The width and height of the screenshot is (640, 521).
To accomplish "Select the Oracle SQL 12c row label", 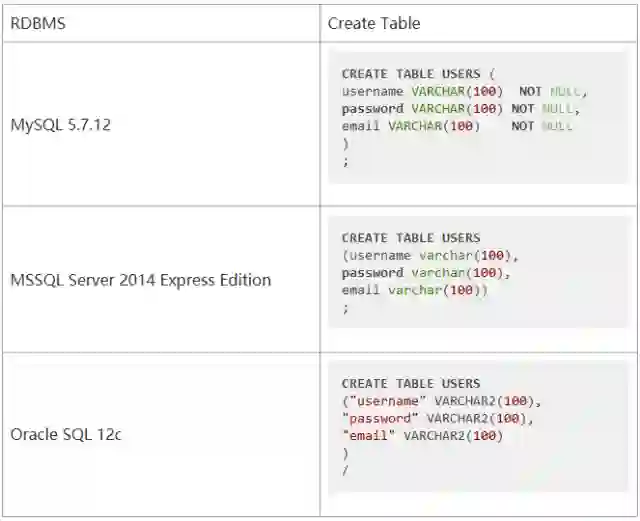I will click(x=65, y=435).
